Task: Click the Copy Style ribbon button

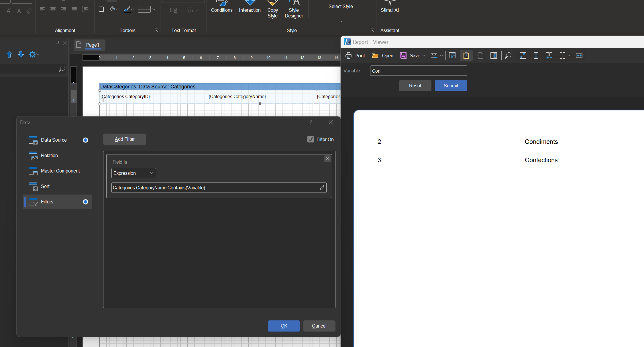Action: click(x=272, y=10)
